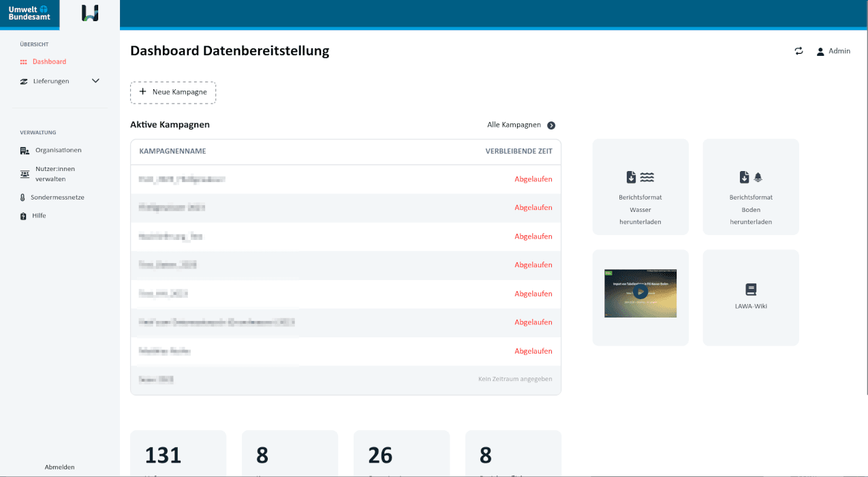Open Dashboard in the sidebar
The image size is (868, 477).
point(49,62)
